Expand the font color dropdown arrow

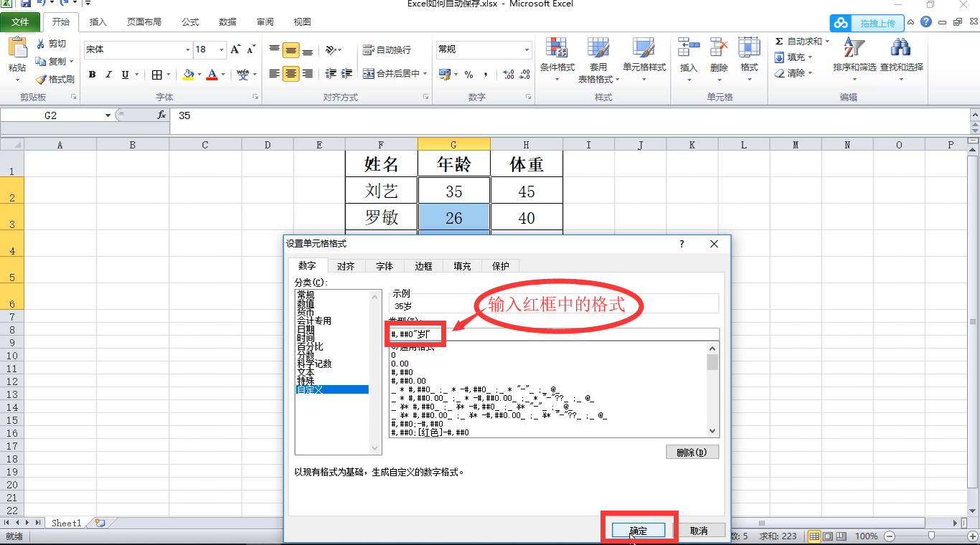click(x=222, y=75)
